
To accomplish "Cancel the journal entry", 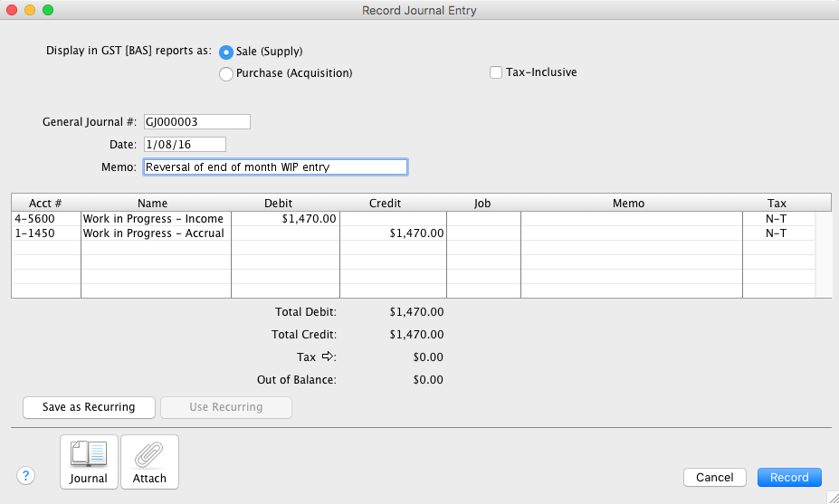I will point(714,477).
